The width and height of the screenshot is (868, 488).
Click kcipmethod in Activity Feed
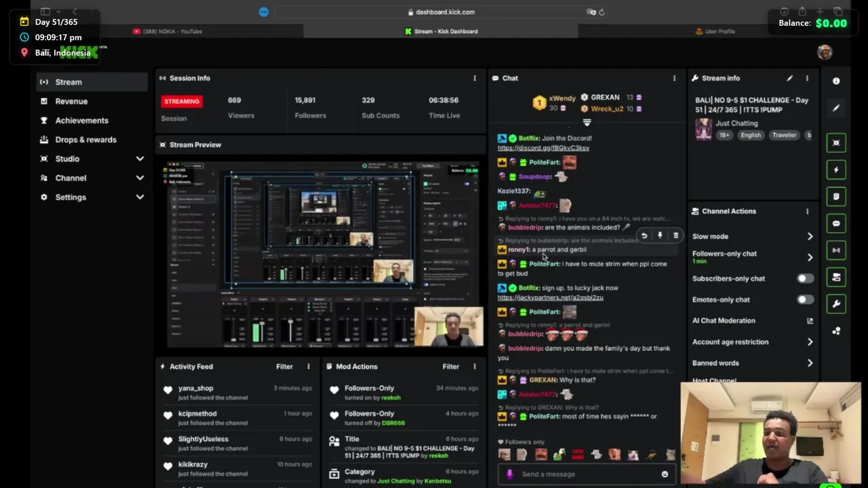point(197,413)
